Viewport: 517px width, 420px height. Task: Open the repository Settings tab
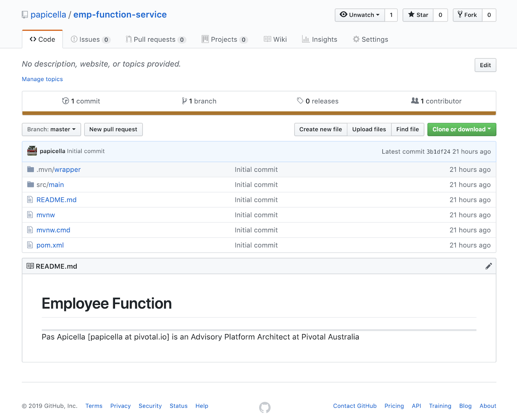[x=370, y=39]
